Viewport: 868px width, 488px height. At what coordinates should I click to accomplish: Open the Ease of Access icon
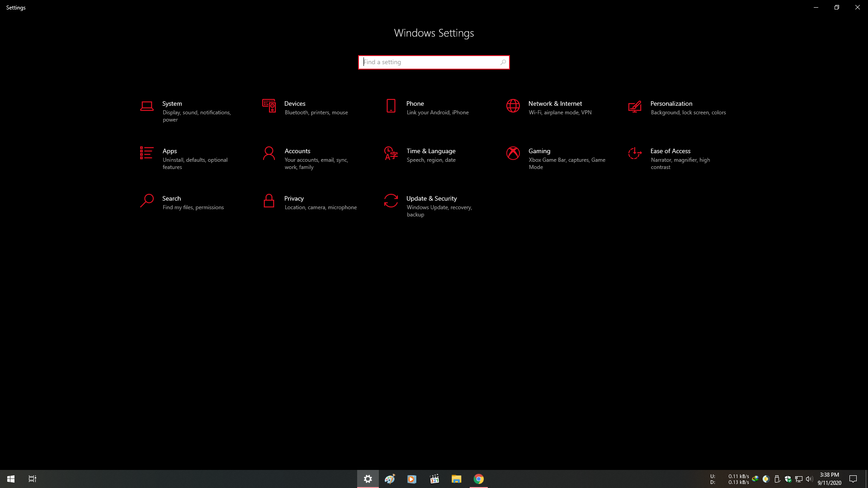(x=635, y=153)
